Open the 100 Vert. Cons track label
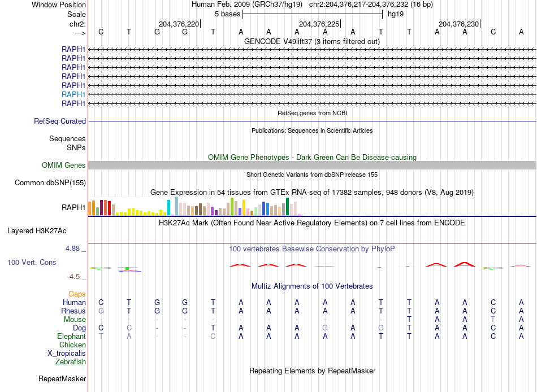Image resolution: width=537 pixels, height=392 pixels. tap(32, 263)
